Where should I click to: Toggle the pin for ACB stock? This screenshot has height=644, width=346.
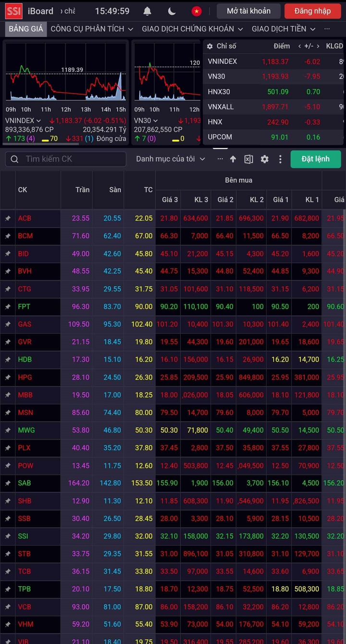pyautogui.click(x=8, y=219)
